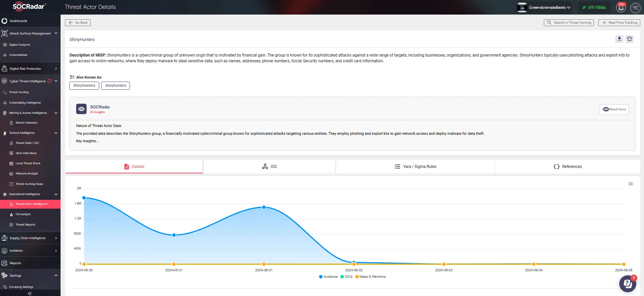Click the Audience data point for 2024-05-31
This screenshot has width=644, height=296.
pyautogui.click(x=174, y=235)
